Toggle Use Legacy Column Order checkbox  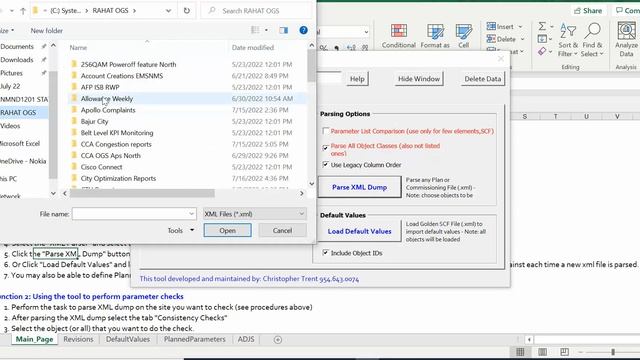click(325, 164)
